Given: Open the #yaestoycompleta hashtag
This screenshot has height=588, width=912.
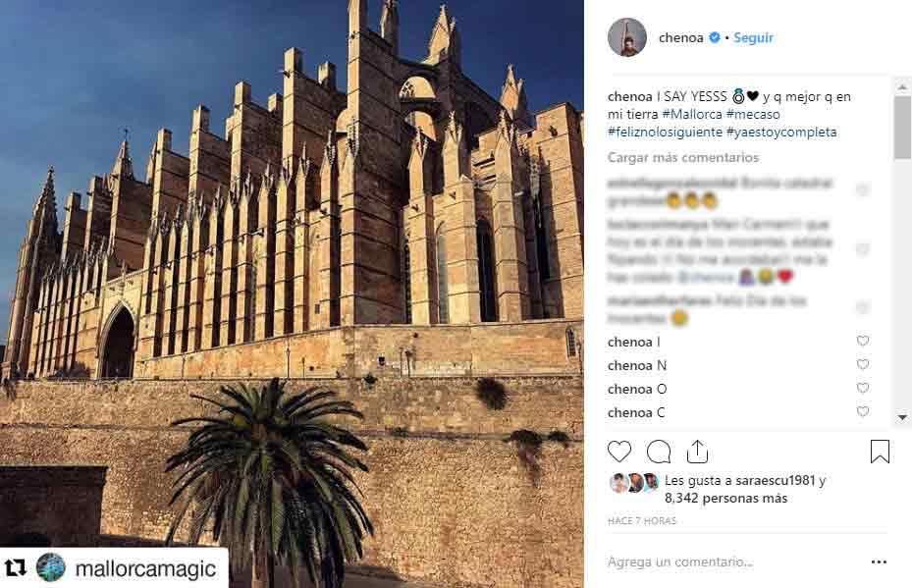Looking at the screenshot, I should pos(781,132).
